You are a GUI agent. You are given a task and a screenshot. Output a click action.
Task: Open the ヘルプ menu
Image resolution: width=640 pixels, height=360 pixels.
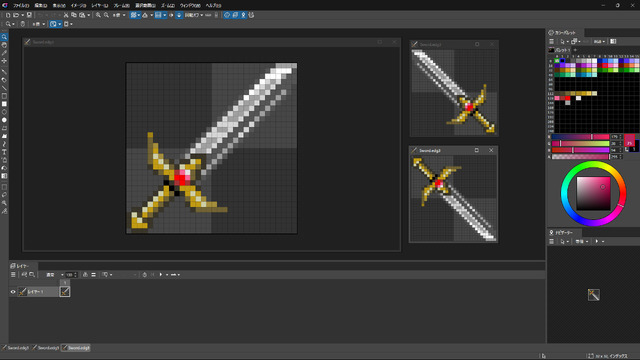tap(213, 6)
